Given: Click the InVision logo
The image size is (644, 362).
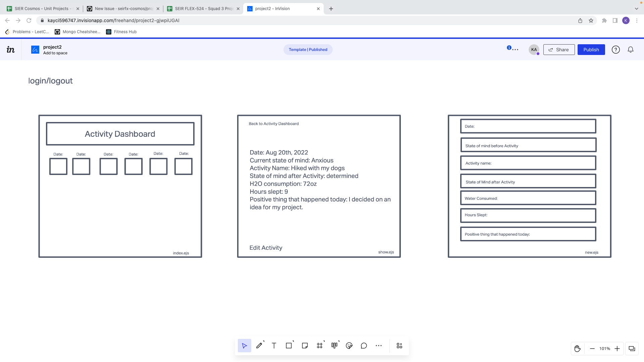Looking at the screenshot, I should (11, 49).
